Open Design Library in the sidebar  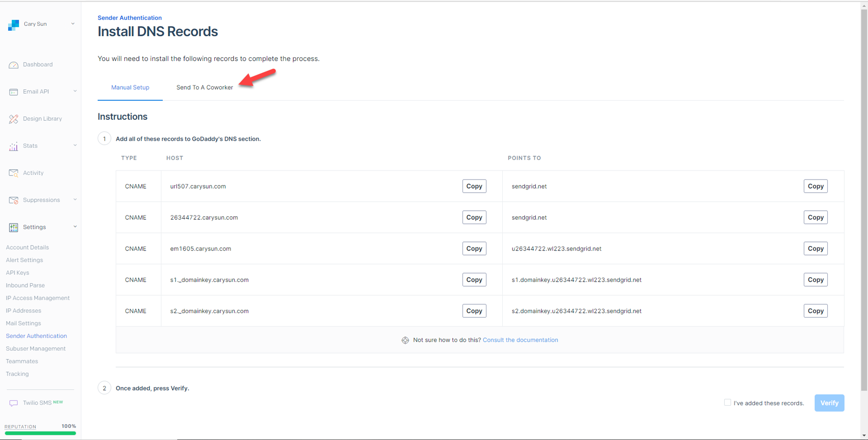(x=42, y=118)
